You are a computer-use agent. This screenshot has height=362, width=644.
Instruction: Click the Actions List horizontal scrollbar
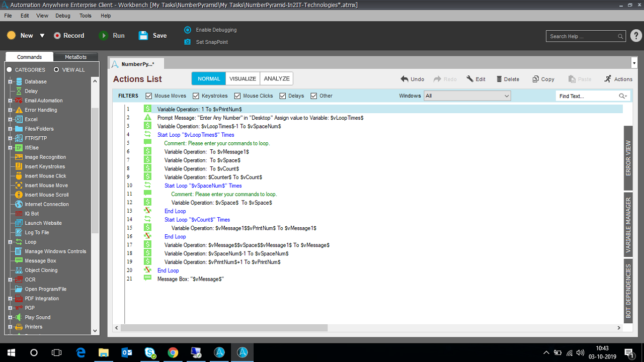point(224,328)
